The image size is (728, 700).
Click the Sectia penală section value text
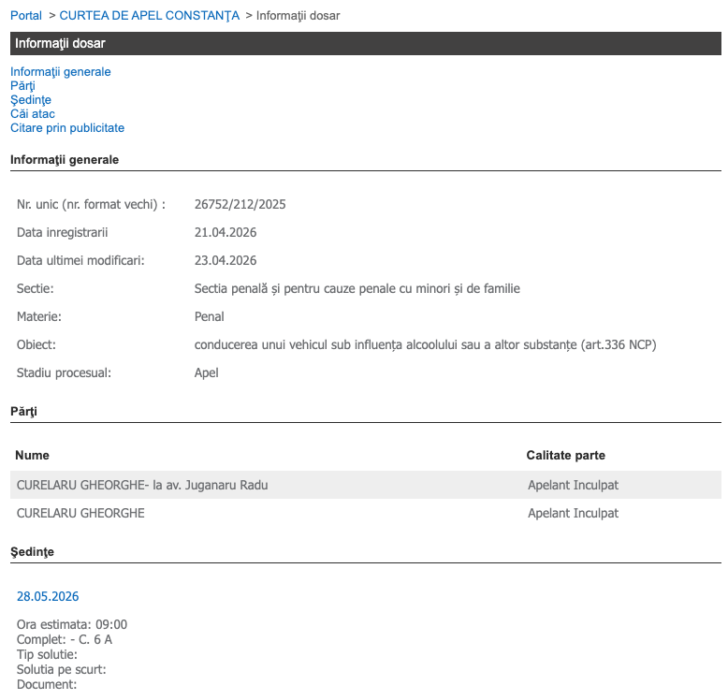tap(357, 288)
